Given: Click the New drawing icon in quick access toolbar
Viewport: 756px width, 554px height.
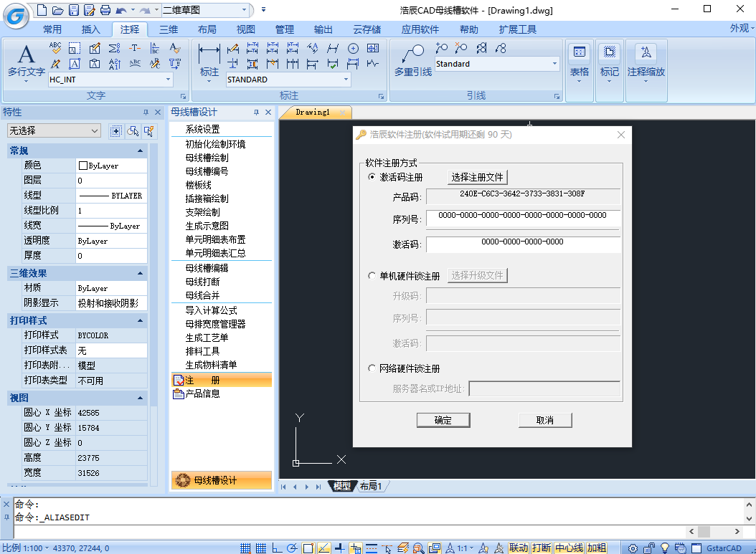Looking at the screenshot, I should pyautogui.click(x=42, y=10).
